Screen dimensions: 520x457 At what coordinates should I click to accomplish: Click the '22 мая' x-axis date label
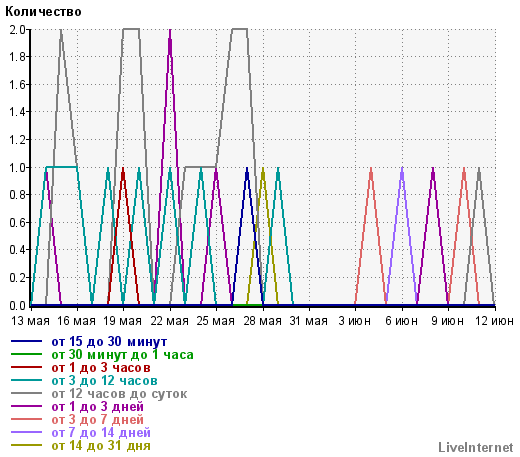click(170, 321)
